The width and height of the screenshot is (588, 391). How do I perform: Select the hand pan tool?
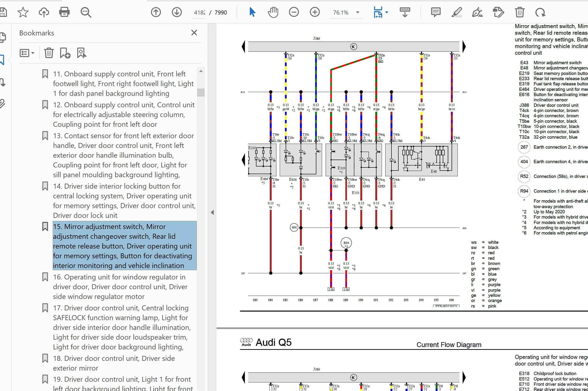(273, 12)
